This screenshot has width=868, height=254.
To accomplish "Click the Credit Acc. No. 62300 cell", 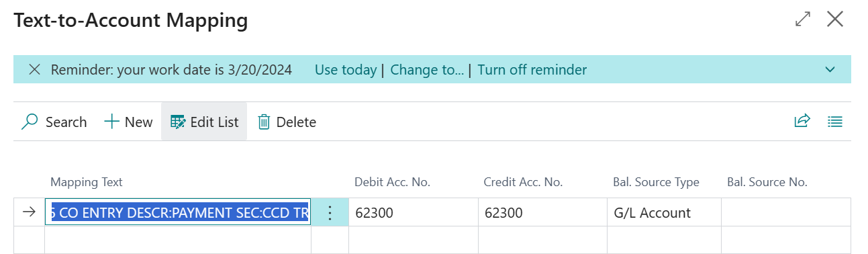I will 542,212.
